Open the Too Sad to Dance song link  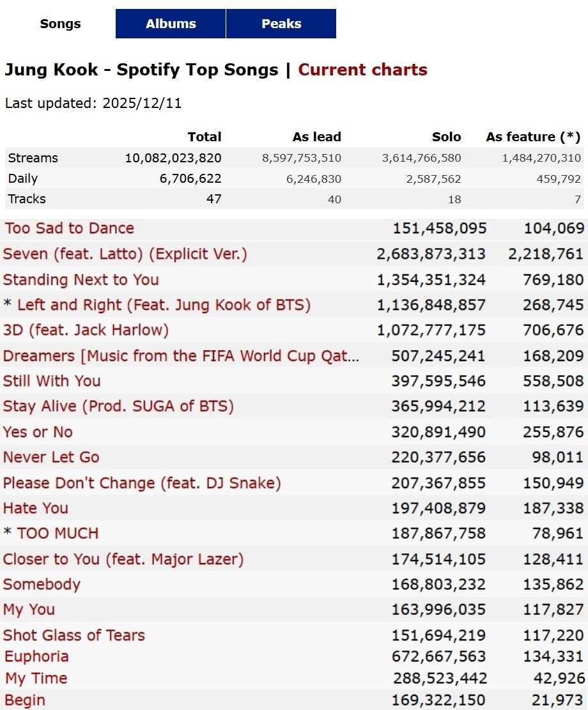(x=68, y=228)
